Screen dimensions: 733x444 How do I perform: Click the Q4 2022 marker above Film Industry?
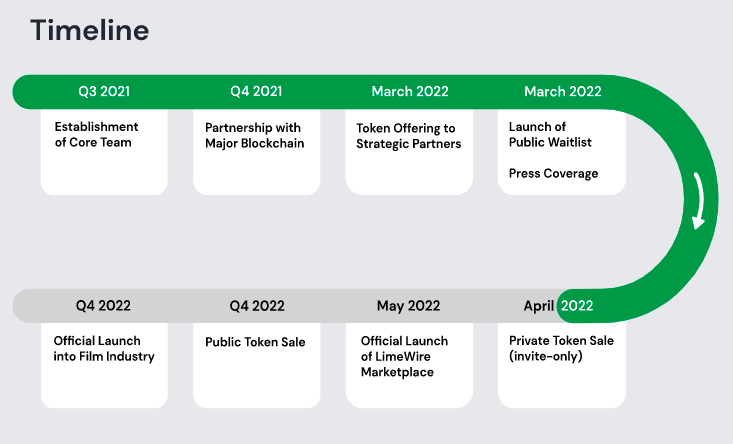click(103, 306)
